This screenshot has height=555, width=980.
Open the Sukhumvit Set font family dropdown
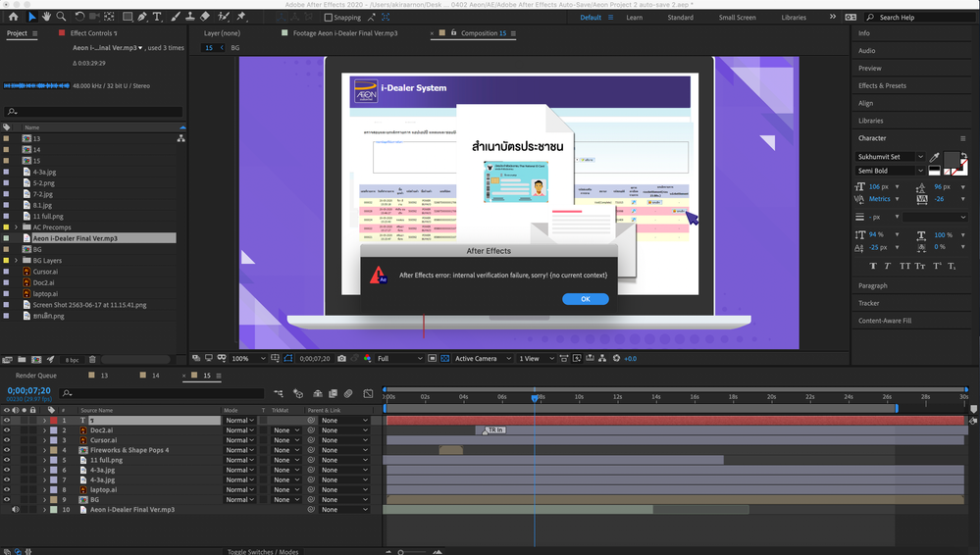(890, 157)
